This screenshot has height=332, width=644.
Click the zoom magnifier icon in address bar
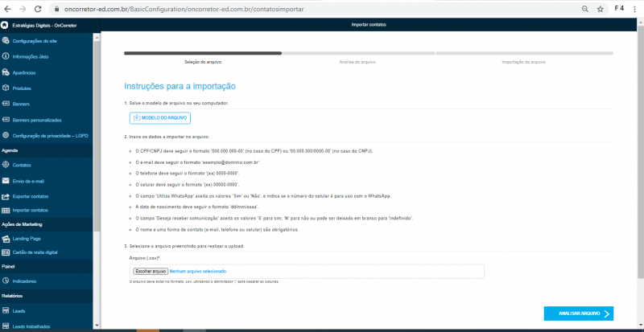pyautogui.click(x=585, y=9)
